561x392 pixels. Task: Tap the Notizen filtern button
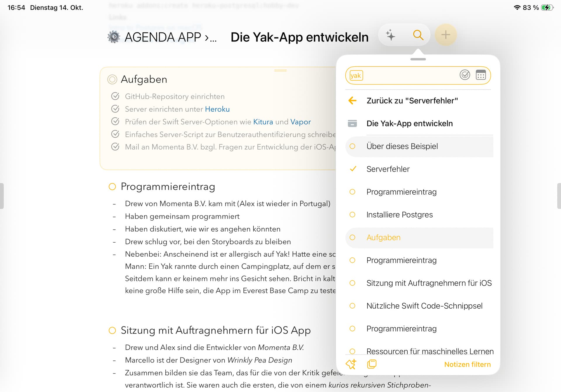467,365
